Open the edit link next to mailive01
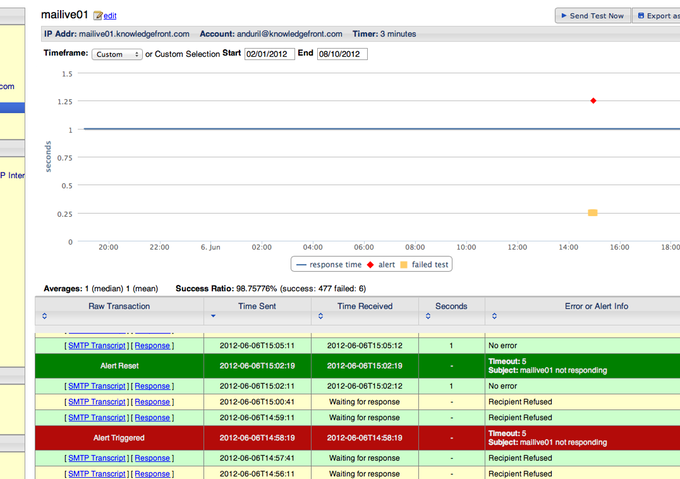680x479 pixels. [x=110, y=16]
